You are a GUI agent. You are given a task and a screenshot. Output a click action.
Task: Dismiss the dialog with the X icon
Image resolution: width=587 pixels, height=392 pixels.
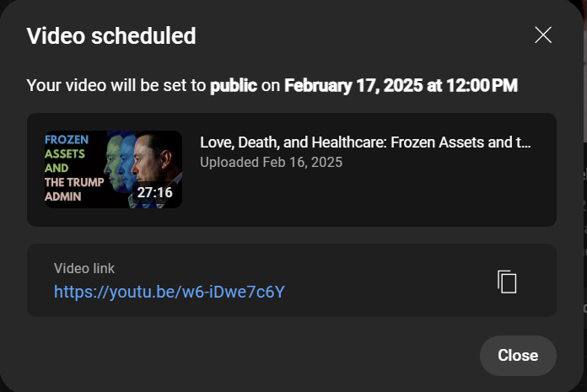pyautogui.click(x=543, y=35)
